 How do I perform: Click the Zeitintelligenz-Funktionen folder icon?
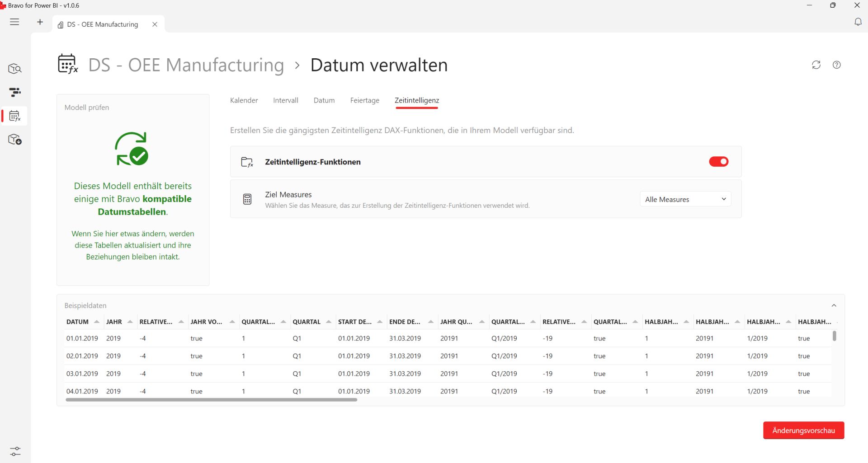click(x=247, y=162)
